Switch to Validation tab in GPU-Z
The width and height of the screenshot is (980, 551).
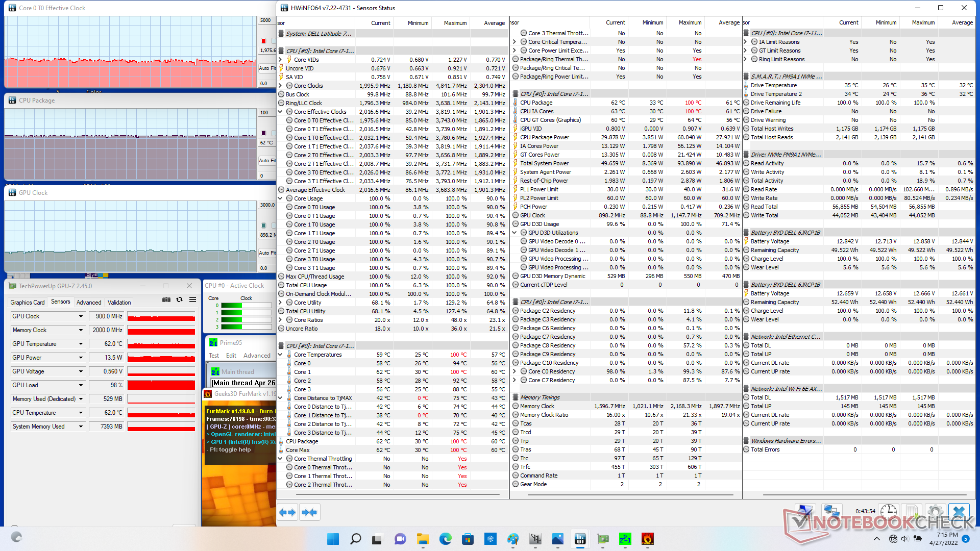click(x=119, y=302)
